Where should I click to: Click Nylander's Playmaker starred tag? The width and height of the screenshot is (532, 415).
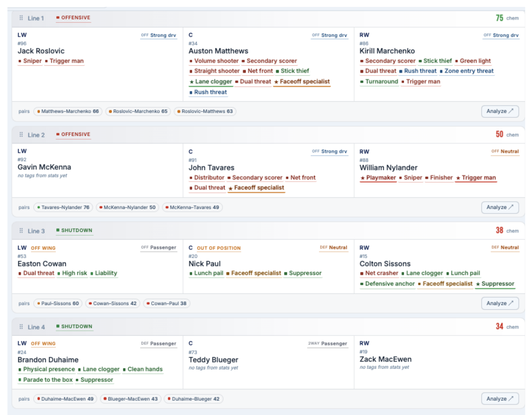coord(378,178)
